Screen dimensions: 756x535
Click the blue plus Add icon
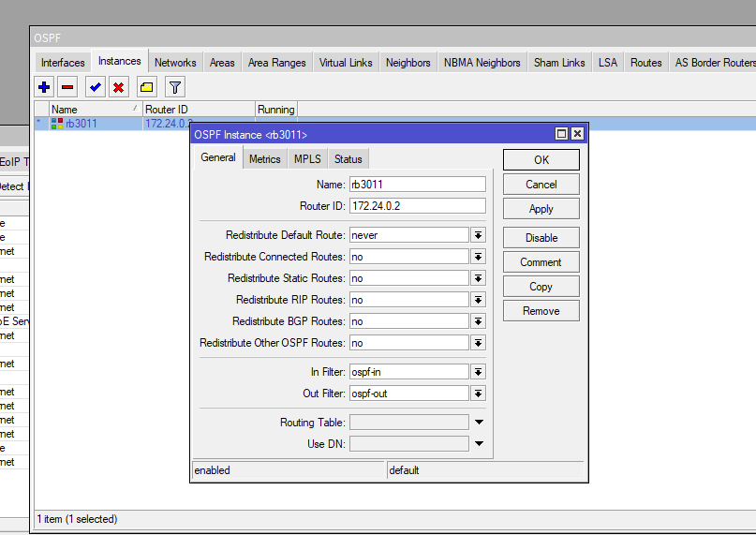[x=44, y=87]
